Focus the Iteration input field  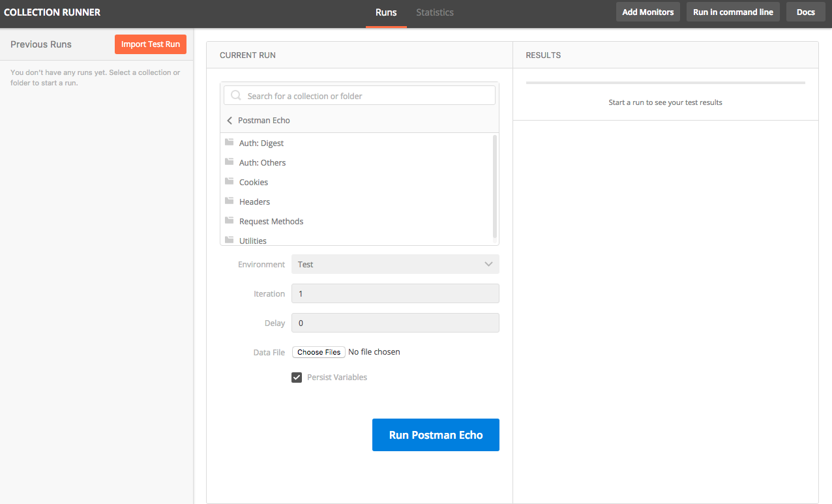395,293
